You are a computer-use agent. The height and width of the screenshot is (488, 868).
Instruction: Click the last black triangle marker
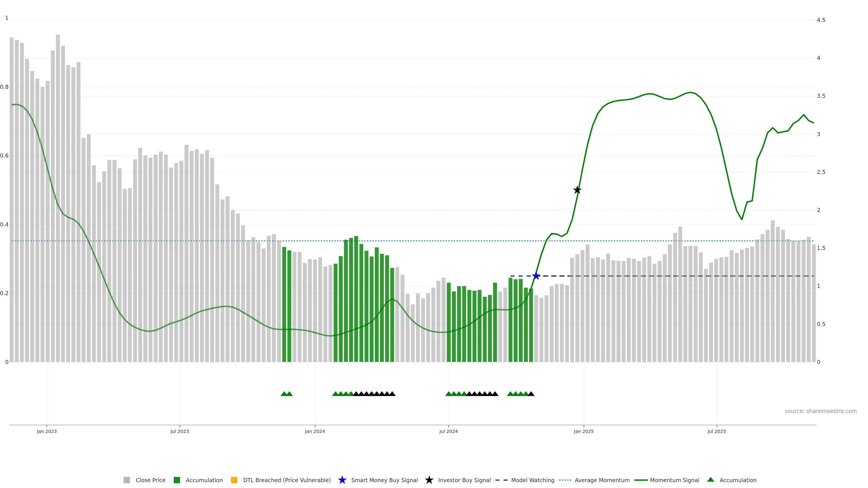531,394
